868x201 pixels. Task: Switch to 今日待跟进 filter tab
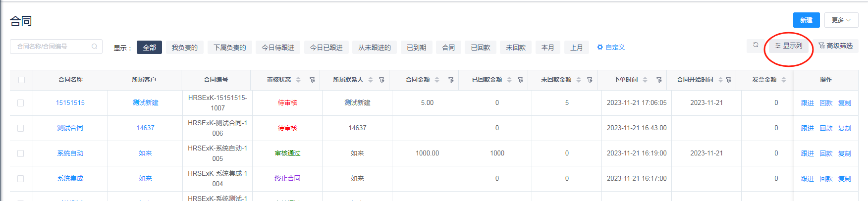click(278, 48)
